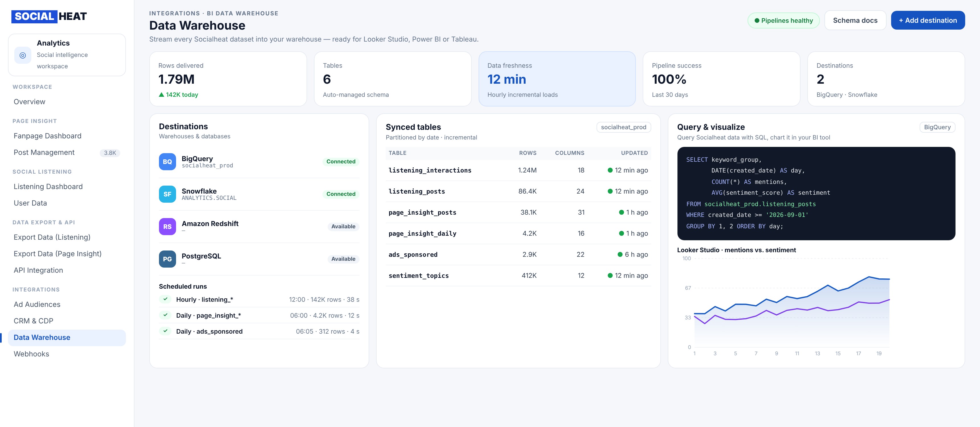Open CRM & CDP integration

[67, 321]
